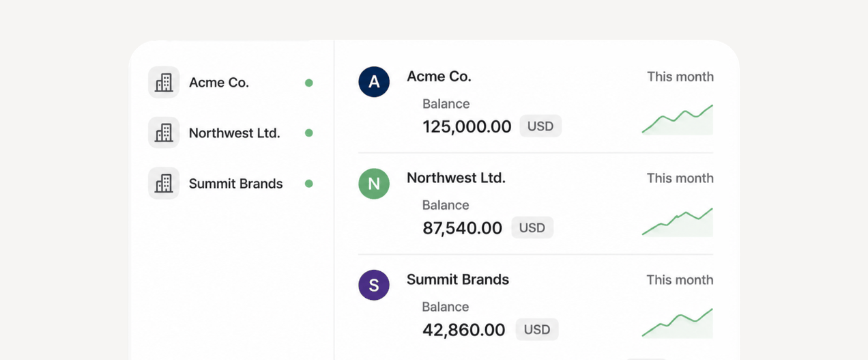Click the 42,860.00 balance value
868x360 pixels.
[x=463, y=330]
